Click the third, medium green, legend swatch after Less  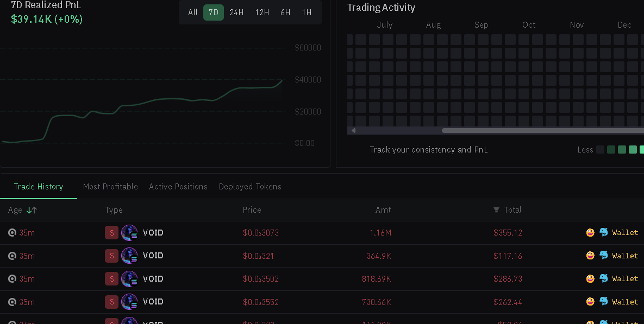622,150
